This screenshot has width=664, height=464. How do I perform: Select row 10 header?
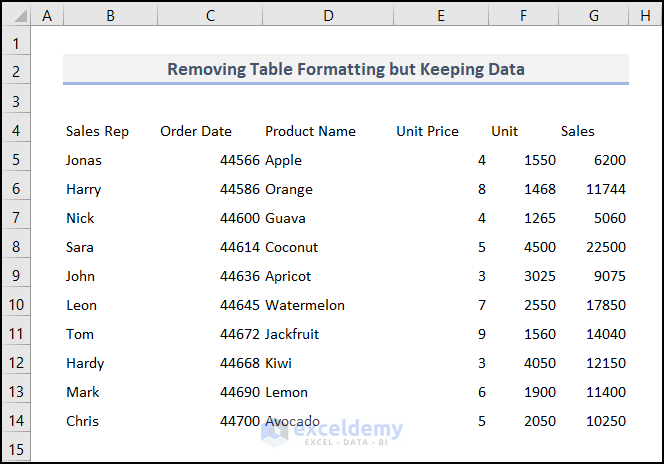point(16,305)
